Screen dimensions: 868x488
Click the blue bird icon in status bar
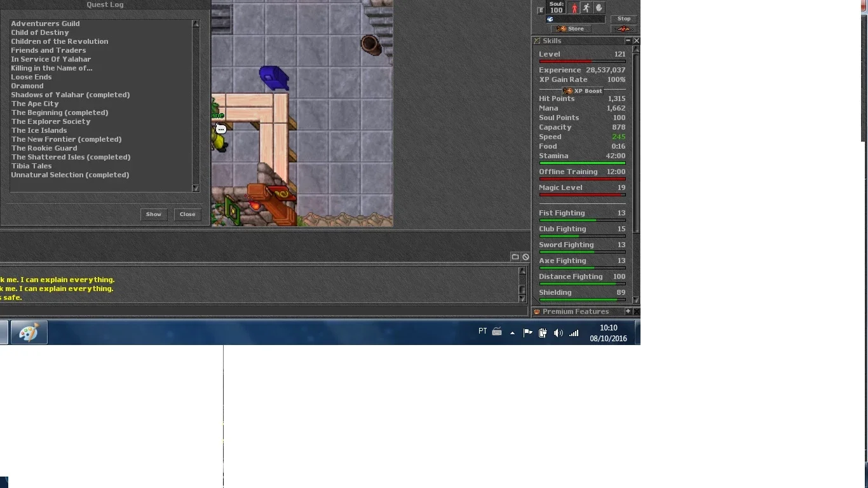[x=550, y=19]
